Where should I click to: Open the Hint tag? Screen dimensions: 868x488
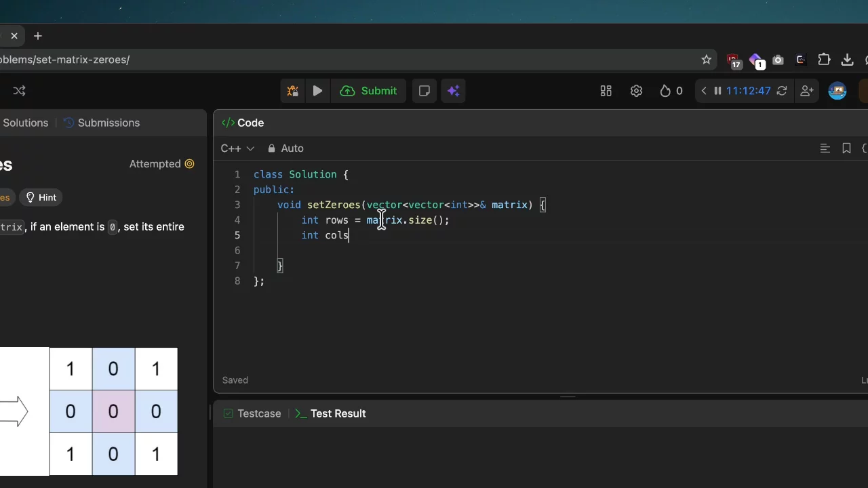(x=41, y=197)
